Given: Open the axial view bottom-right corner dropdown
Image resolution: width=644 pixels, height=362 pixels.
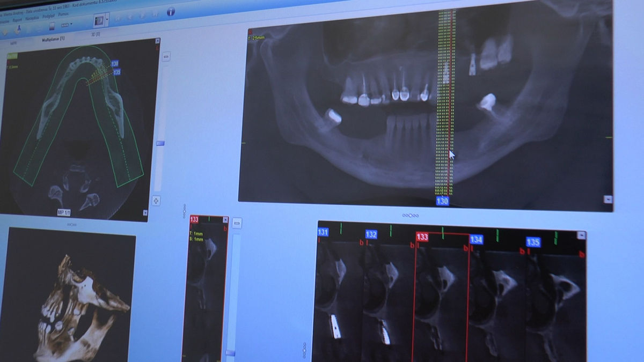Looking at the screenshot, I should click(145, 213).
